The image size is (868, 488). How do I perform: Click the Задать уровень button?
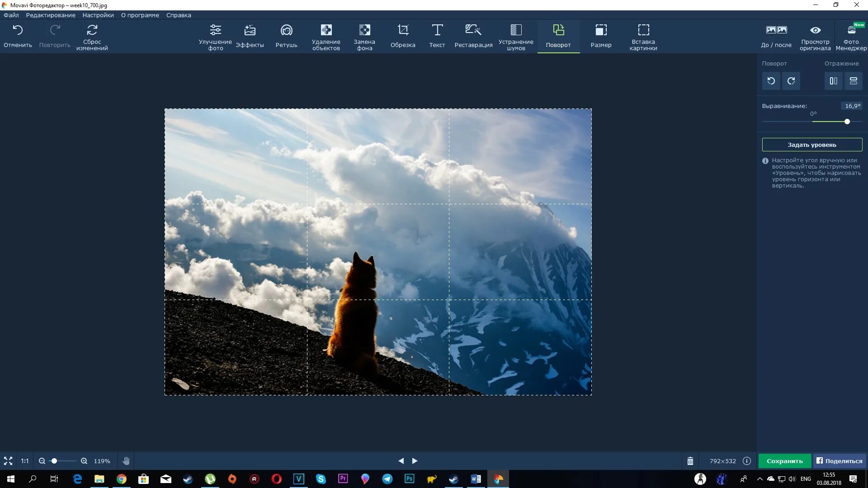coord(812,145)
